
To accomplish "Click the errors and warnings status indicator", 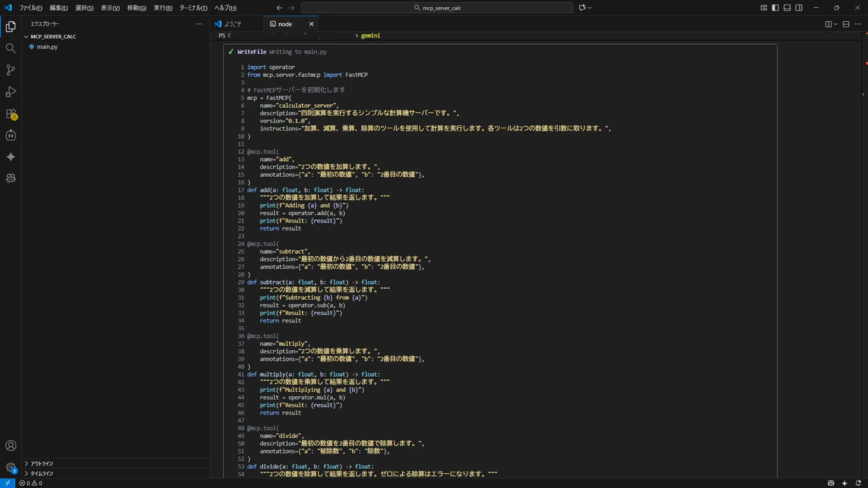I will pyautogui.click(x=31, y=483).
